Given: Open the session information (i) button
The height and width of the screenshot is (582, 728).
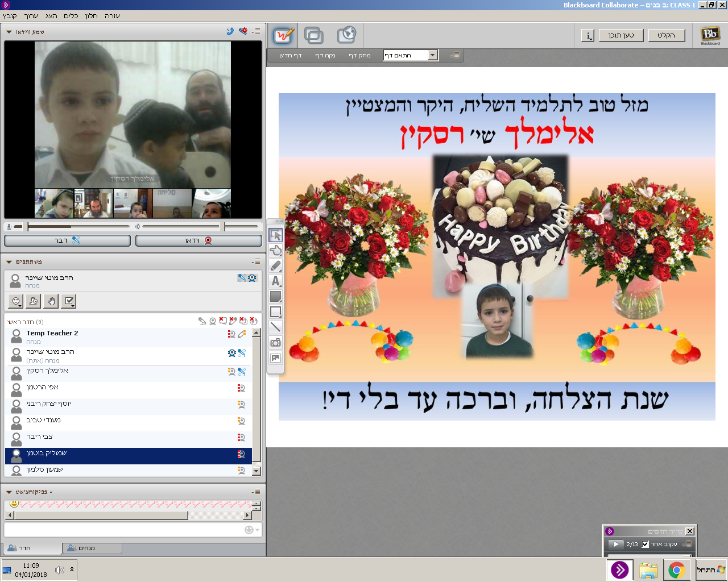Looking at the screenshot, I should coord(588,35).
